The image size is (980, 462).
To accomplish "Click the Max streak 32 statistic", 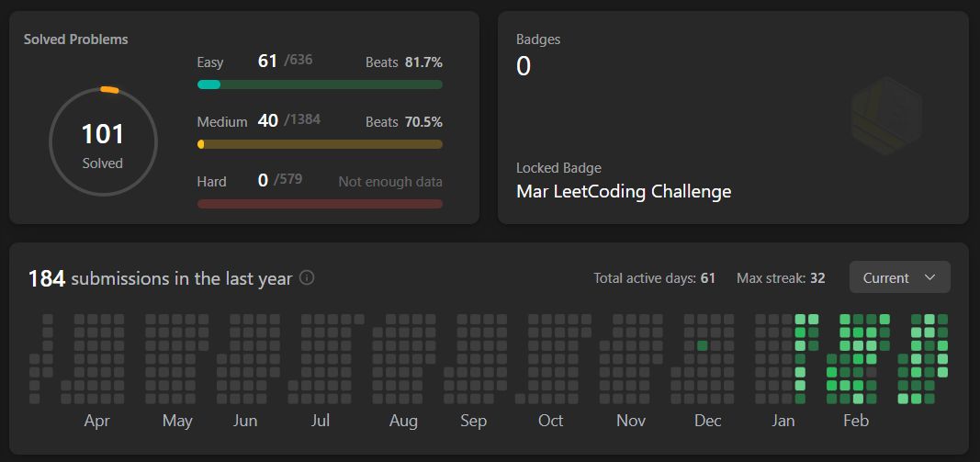I will 781,277.
